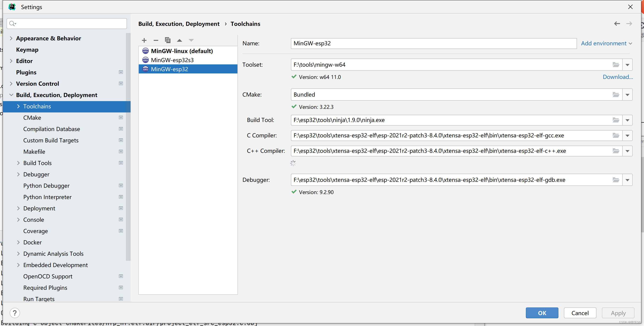Open the CMake selection dropdown
The image size is (644, 326).
[627, 95]
